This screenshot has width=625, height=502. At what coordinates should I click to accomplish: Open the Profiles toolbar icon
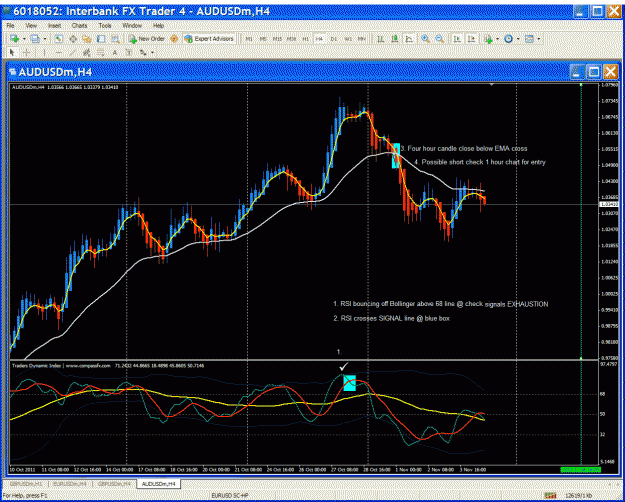click(35, 39)
